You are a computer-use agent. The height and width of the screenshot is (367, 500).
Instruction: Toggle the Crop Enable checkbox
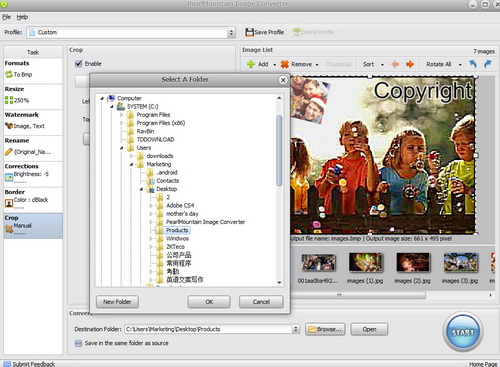coord(79,64)
